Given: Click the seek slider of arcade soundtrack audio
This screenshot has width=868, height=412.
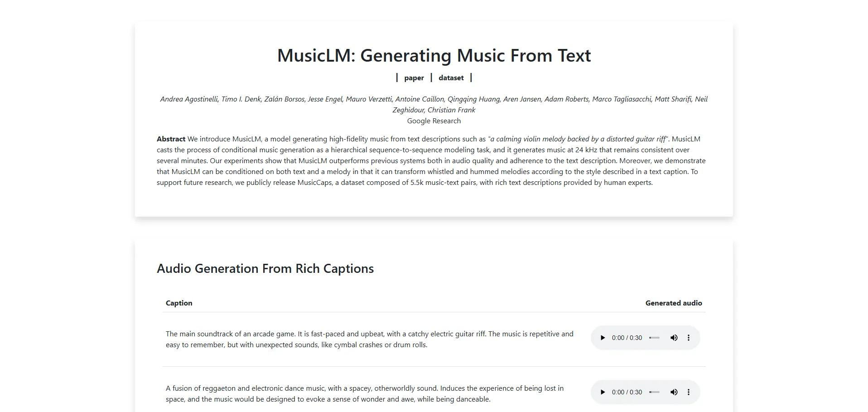Looking at the screenshot, I should coord(654,338).
